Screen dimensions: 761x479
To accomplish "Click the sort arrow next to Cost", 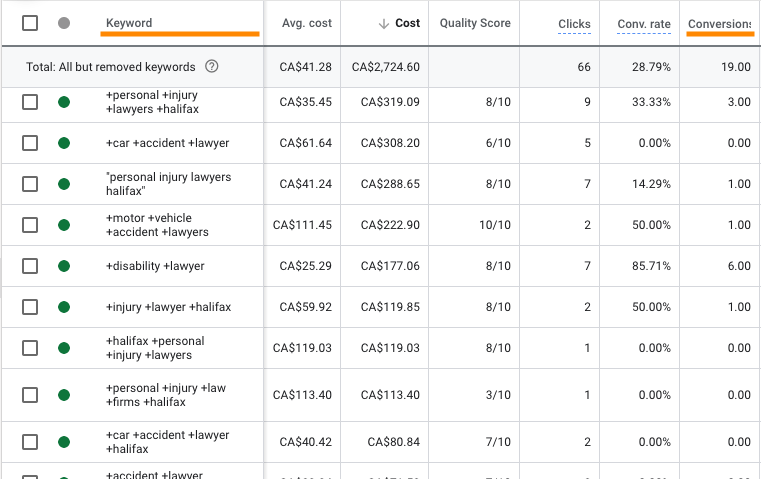I will tap(384, 23).
